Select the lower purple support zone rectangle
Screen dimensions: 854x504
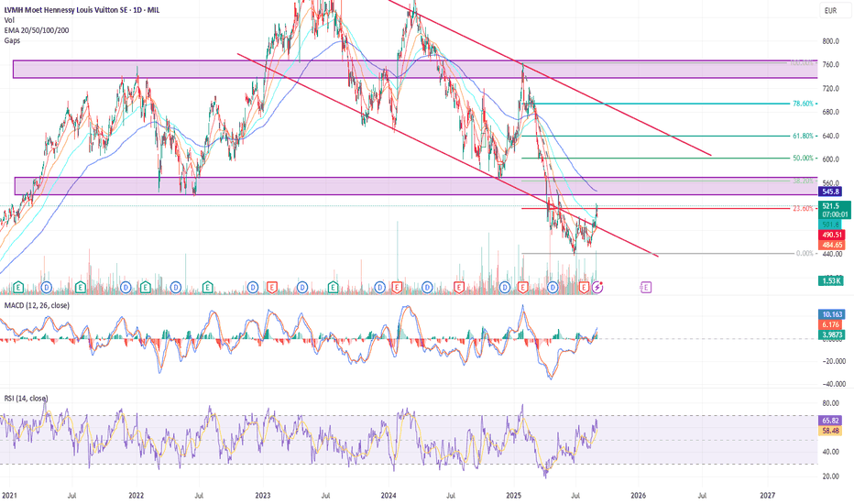point(416,186)
